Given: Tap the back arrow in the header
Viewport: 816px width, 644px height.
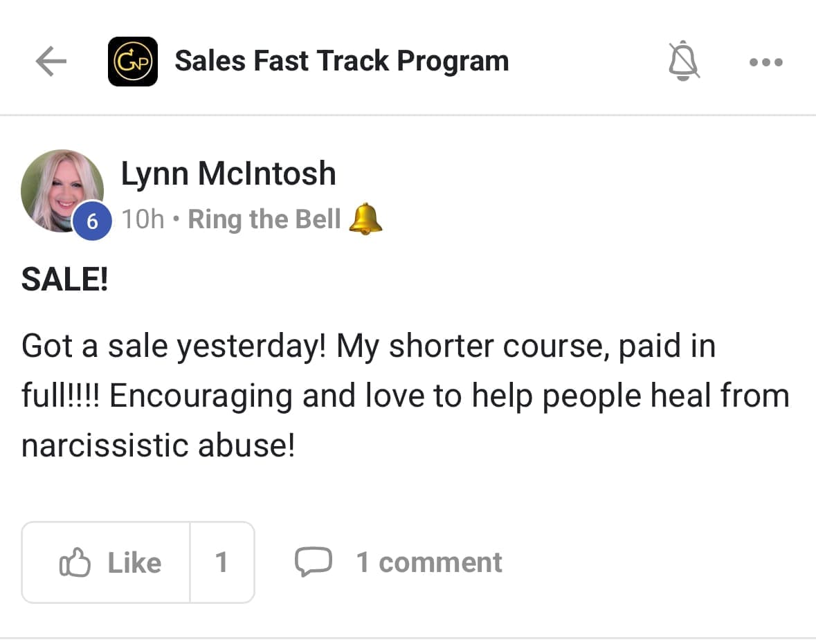Looking at the screenshot, I should point(51,62).
